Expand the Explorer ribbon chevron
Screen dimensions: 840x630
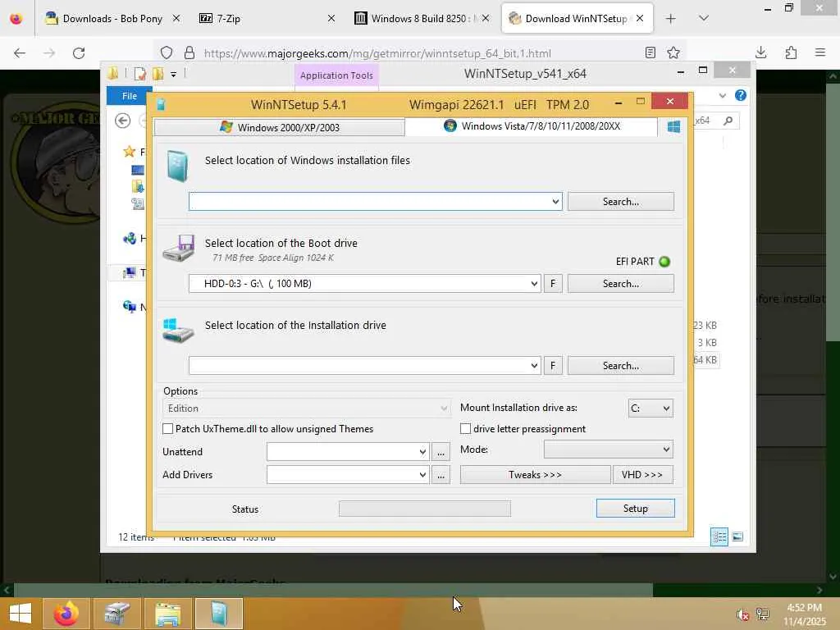pos(722,95)
